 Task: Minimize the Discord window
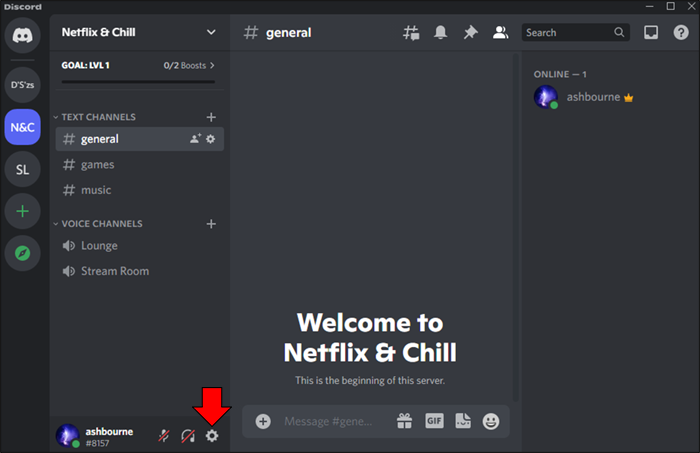pyautogui.click(x=650, y=6)
